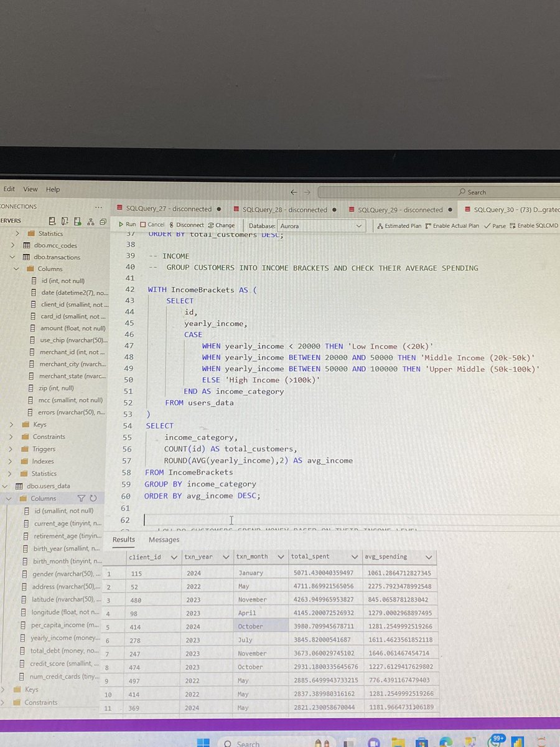
Task: Switch to the Messages tab
Action: pyautogui.click(x=164, y=539)
